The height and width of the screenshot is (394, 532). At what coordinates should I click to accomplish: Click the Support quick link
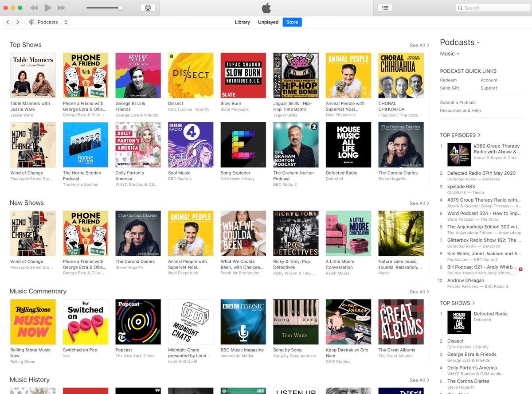pos(489,88)
